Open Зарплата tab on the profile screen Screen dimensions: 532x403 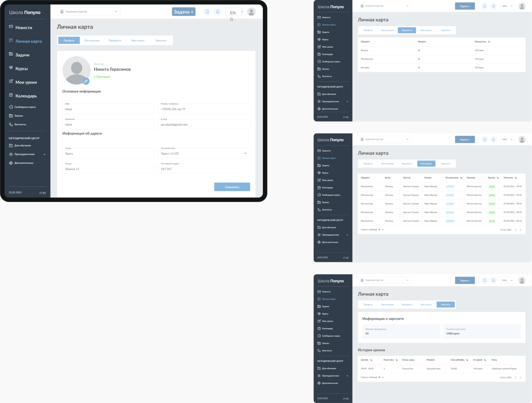(161, 40)
